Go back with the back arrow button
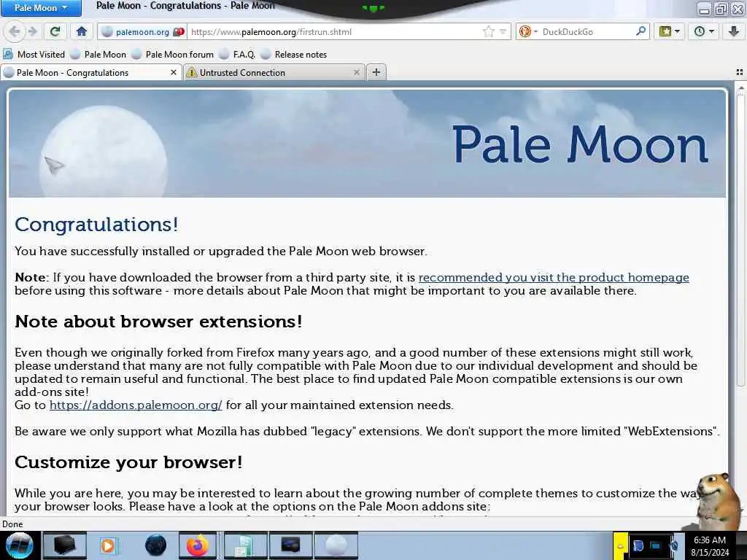This screenshot has height=560, width=747. click(15, 32)
